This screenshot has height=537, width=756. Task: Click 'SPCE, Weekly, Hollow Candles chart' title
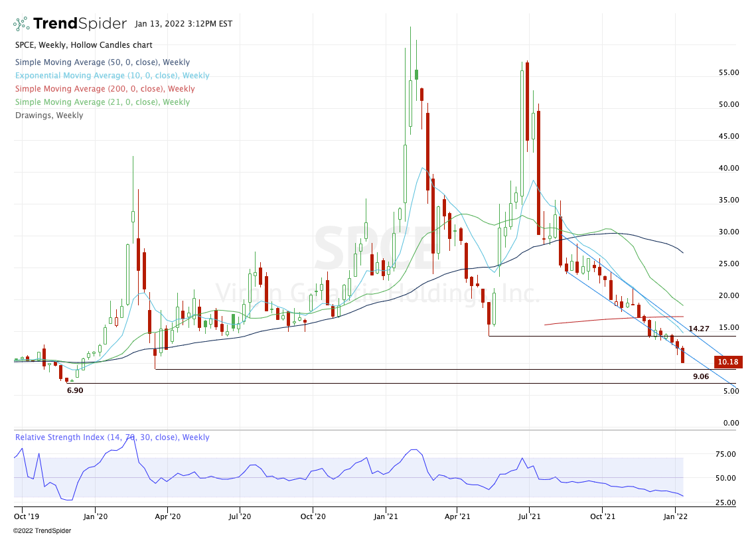[x=84, y=45]
